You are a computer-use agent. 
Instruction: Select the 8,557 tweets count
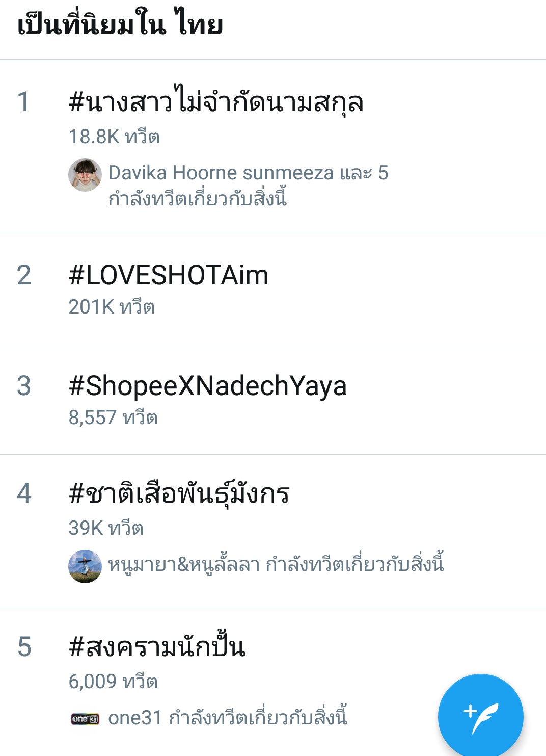pos(113,418)
